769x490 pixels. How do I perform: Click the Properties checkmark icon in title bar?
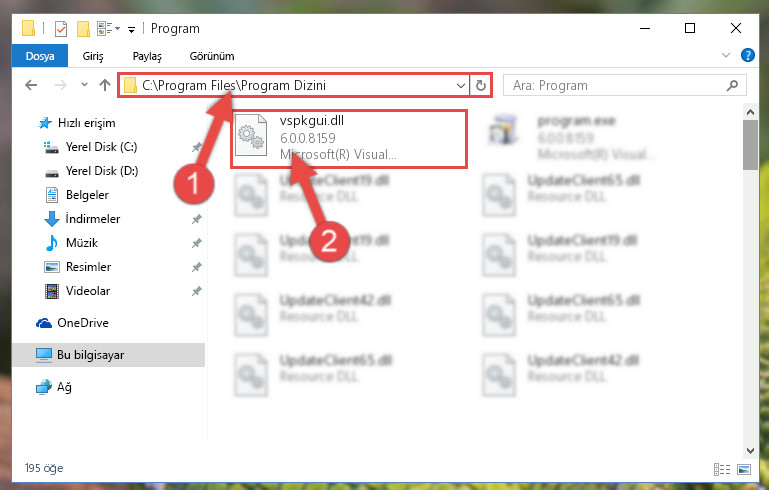(61, 29)
